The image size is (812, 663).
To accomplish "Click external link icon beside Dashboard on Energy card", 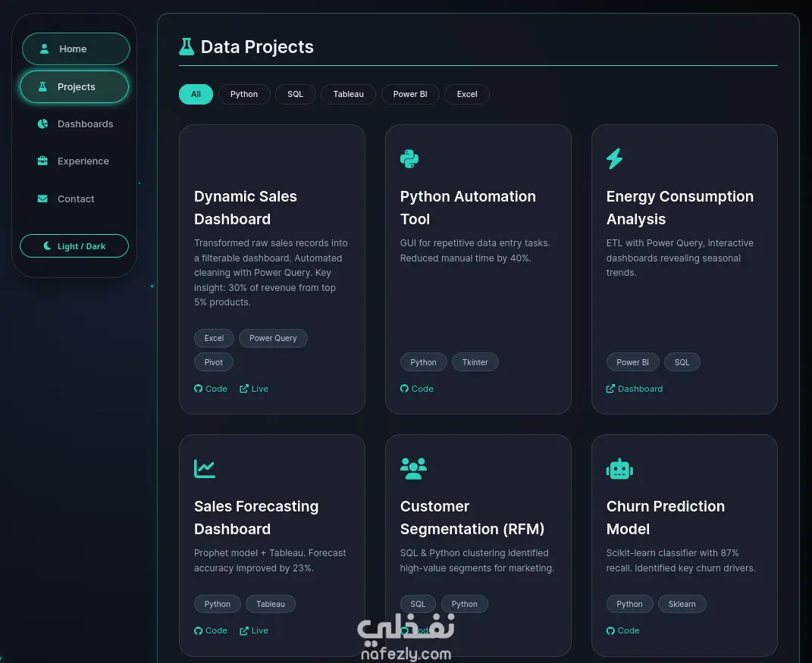I will tap(610, 389).
